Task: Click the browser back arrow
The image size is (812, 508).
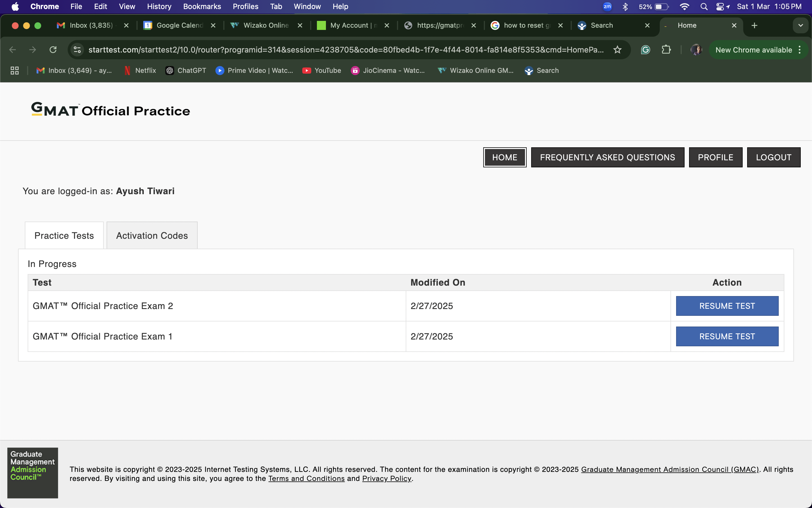Action: (13, 50)
